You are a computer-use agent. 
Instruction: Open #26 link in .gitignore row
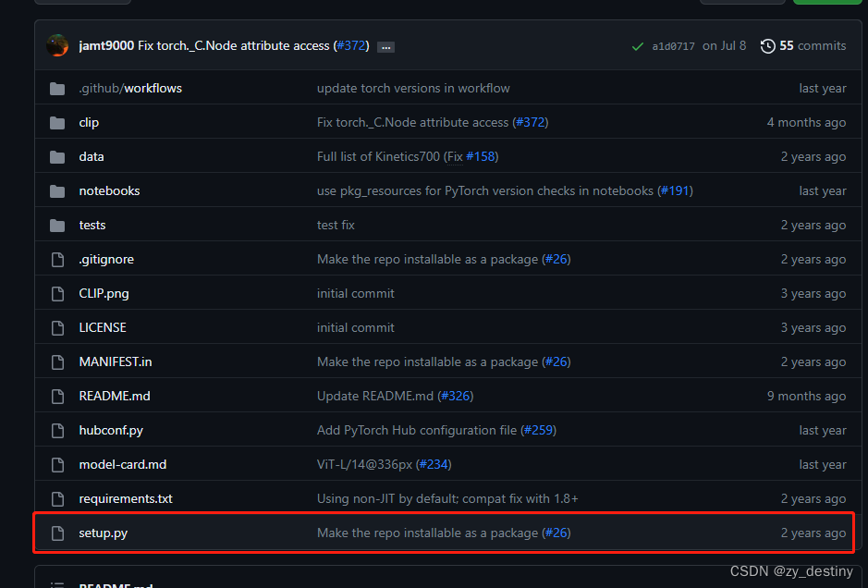pyautogui.click(x=556, y=259)
